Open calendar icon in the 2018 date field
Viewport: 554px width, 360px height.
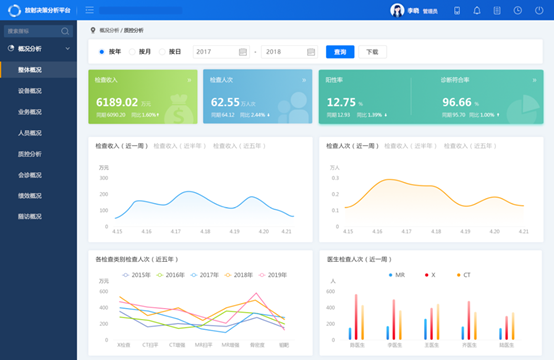coord(311,52)
